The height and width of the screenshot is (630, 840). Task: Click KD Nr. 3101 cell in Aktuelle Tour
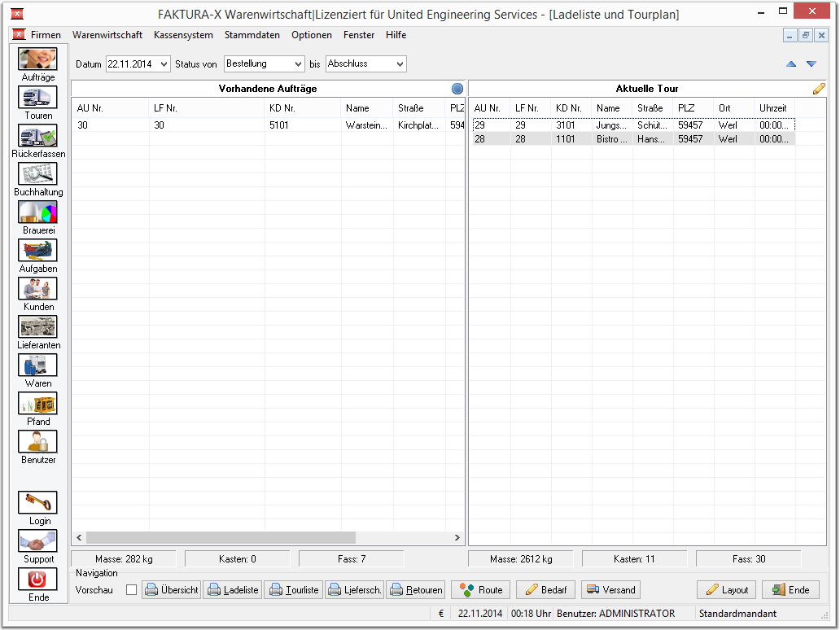pyautogui.click(x=571, y=125)
